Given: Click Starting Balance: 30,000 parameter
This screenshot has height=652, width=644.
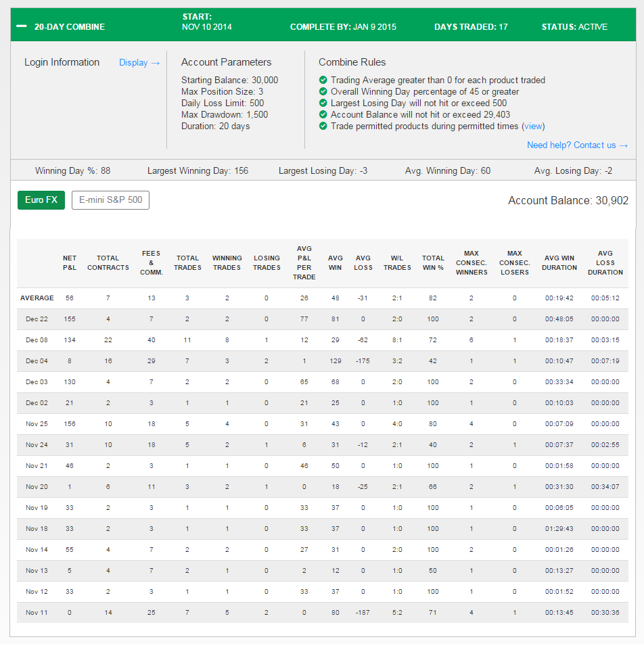Looking at the screenshot, I should [229, 80].
